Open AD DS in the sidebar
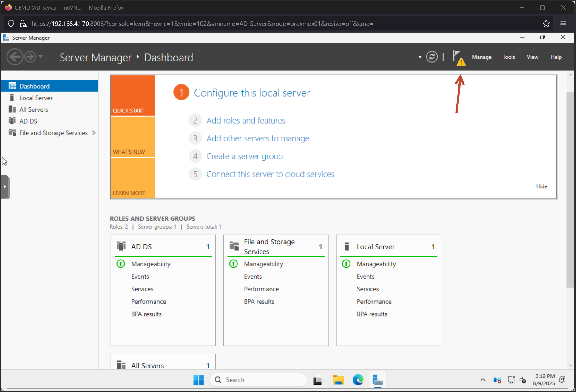This screenshot has height=392, width=576. pyautogui.click(x=28, y=121)
